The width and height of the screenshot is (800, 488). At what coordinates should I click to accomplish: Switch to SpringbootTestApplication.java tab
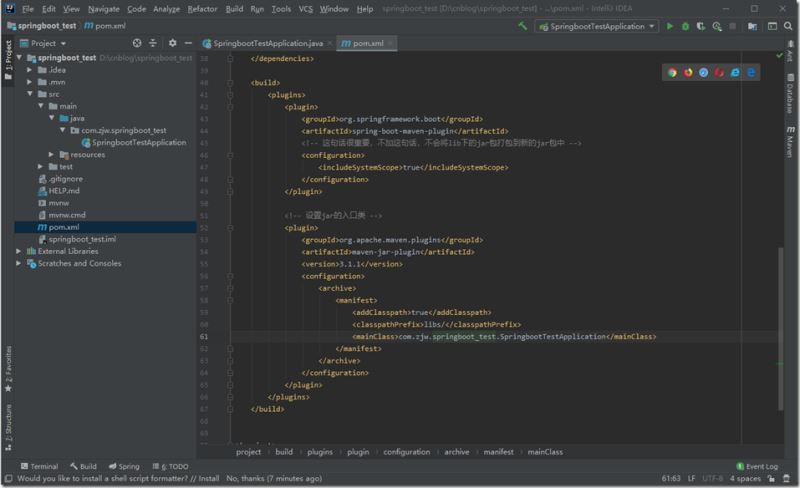pyautogui.click(x=267, y=44)
